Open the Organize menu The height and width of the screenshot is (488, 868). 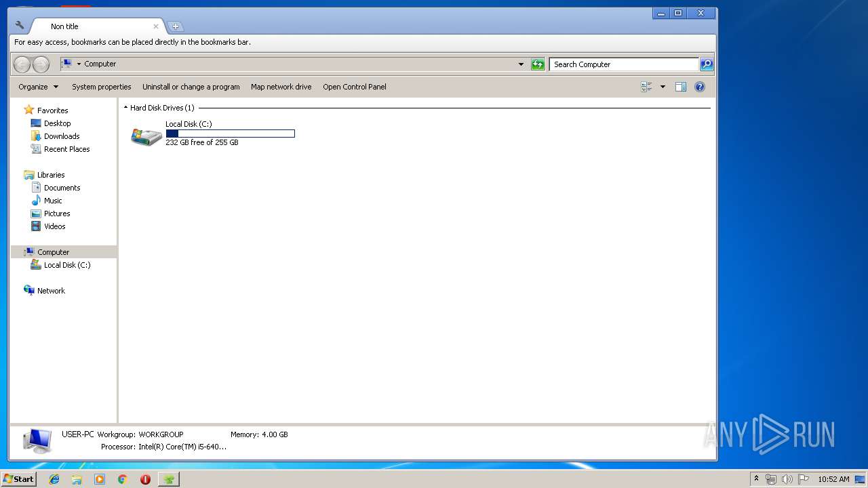point(39,87)
